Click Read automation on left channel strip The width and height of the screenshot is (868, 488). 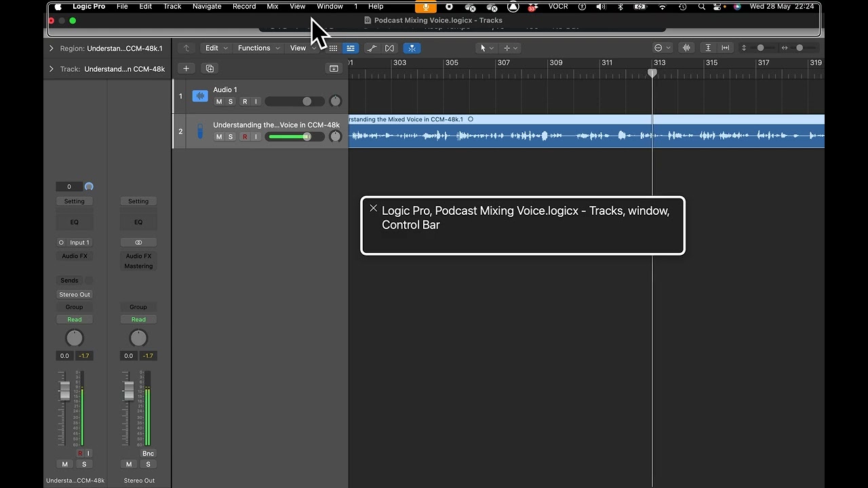coord(75,319)
